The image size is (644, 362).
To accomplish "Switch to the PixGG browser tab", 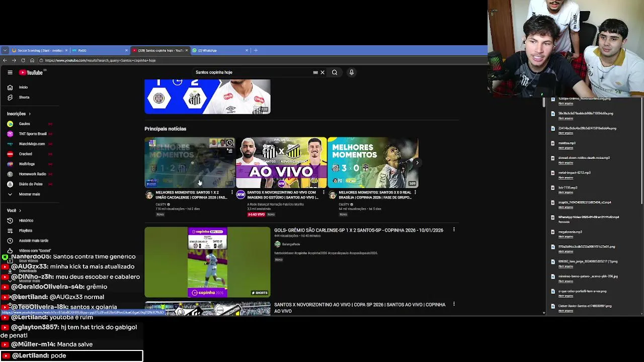I will pos(100,50).
